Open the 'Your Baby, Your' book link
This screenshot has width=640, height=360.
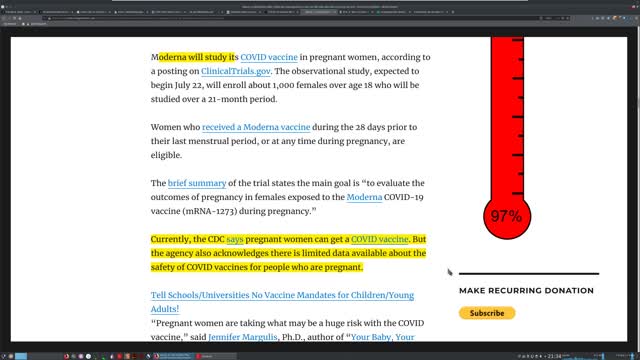pyautogui.click(x=382, y=337)
